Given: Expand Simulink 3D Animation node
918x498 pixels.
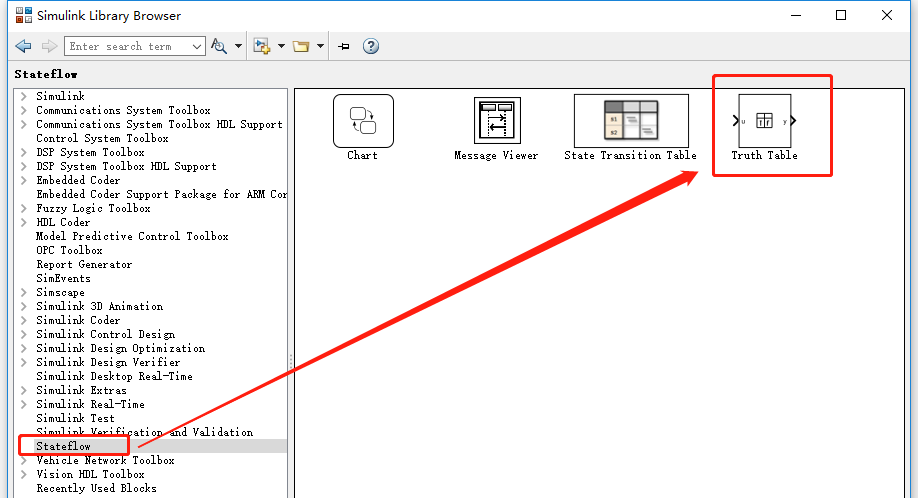Looking at the screenshot, I should (x=24, y=306).
